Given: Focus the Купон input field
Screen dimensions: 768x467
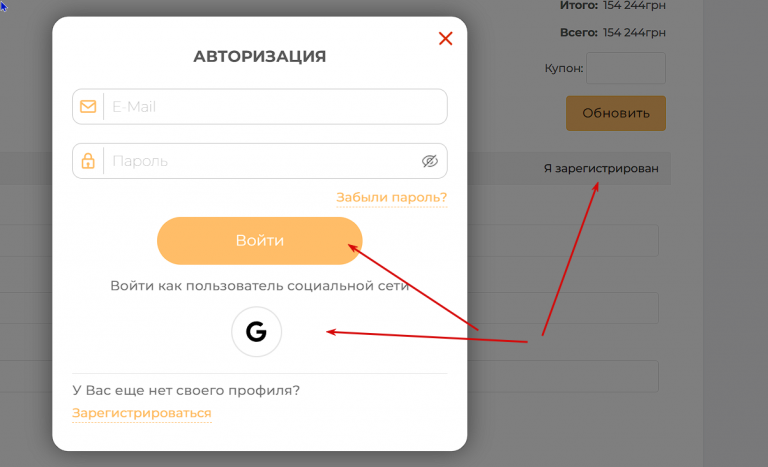Looking at the screenshot, I should tap(626, 68).
